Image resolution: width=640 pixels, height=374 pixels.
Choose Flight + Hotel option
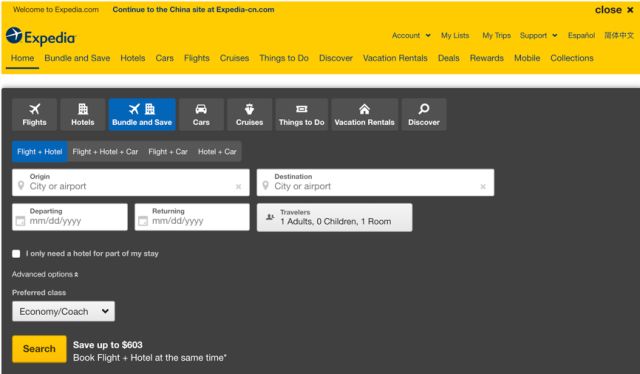[x=40, y=151]
